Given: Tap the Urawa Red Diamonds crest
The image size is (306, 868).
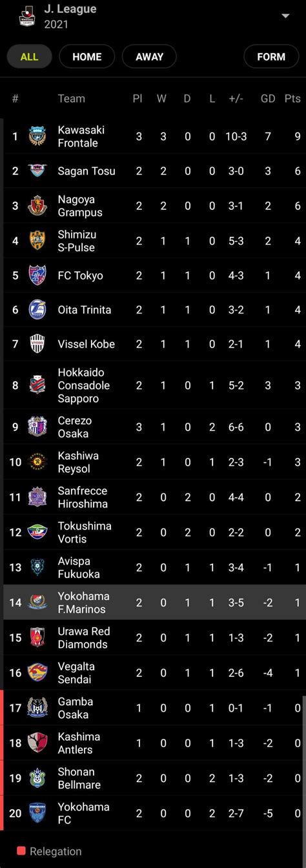Looking at the screenshot, I should click(x=37, y=638).
